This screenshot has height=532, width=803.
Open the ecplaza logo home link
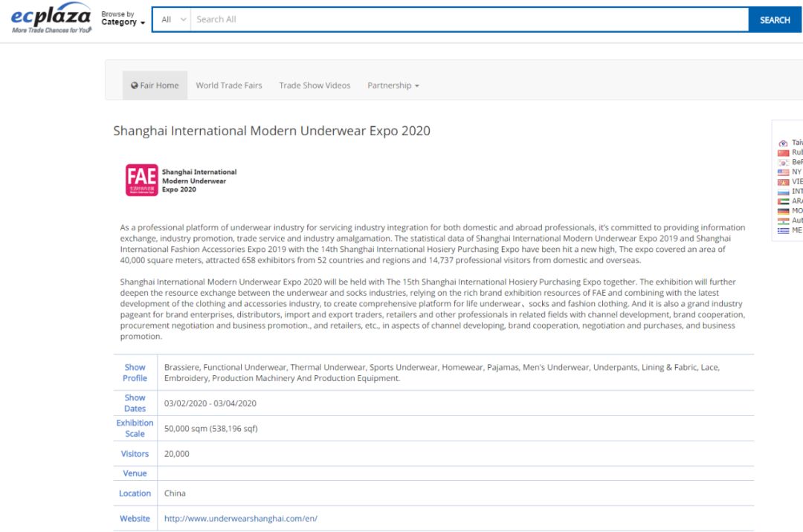[51, 18]
